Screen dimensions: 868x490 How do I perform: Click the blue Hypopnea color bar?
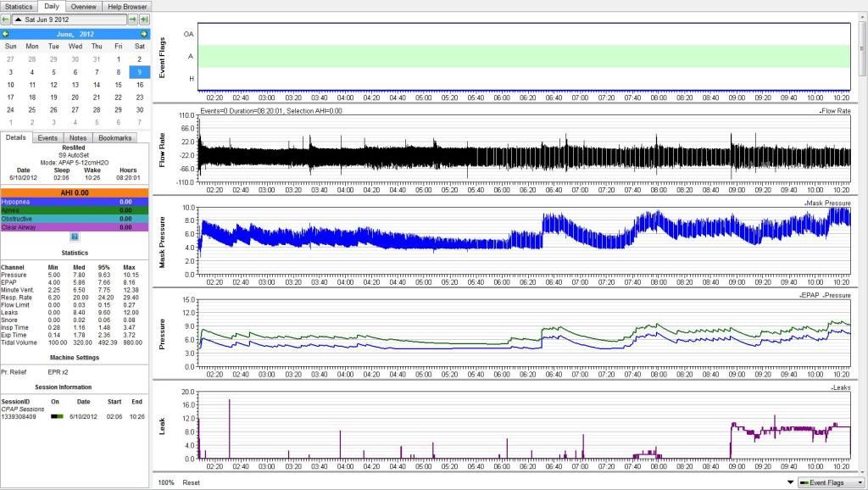pyautogui.click(x=74, y=202)
